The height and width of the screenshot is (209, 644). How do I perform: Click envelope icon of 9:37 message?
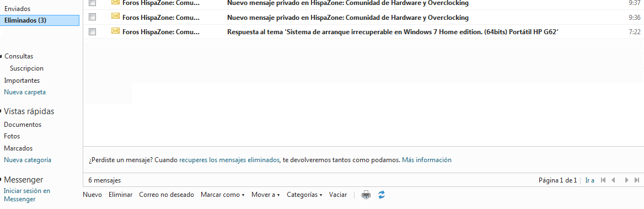pos(115,2)
